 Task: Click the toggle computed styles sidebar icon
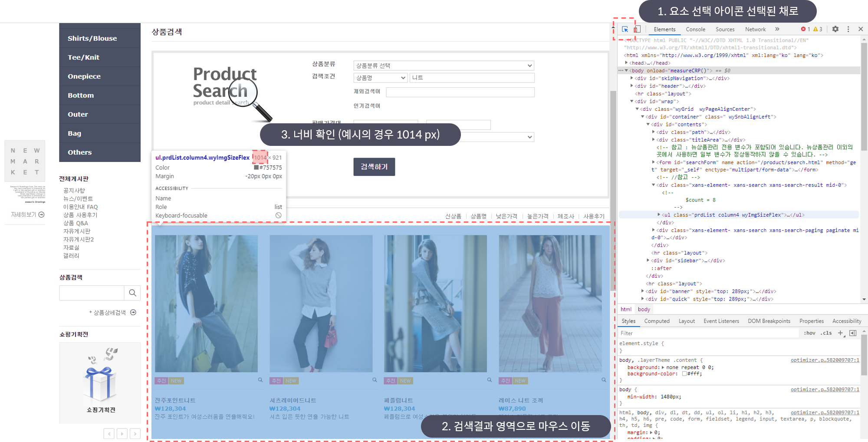tap(853, 333)
